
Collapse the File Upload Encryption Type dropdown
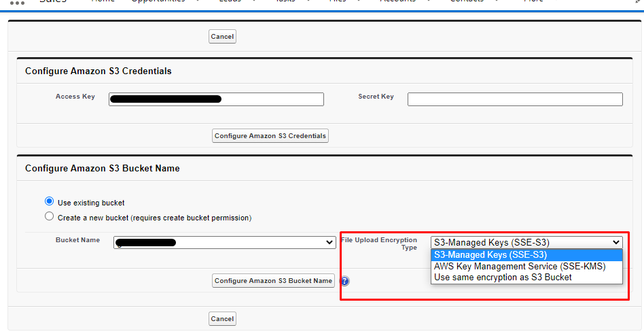tap(526, 242)
